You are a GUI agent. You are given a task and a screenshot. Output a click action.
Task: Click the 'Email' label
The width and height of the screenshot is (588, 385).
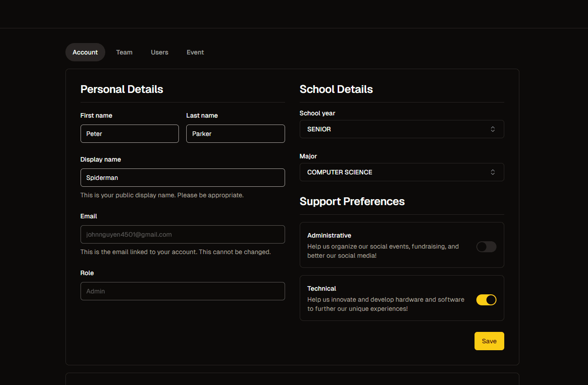click(x=89, y=216)
